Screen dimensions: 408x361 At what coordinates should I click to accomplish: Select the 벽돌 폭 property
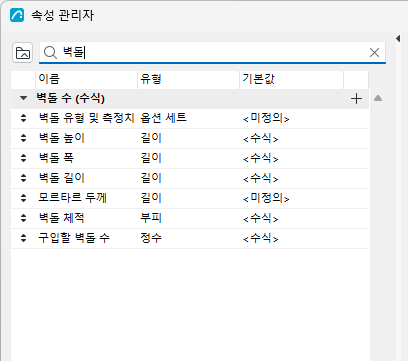pyautogui.click(x=56, y=158)
